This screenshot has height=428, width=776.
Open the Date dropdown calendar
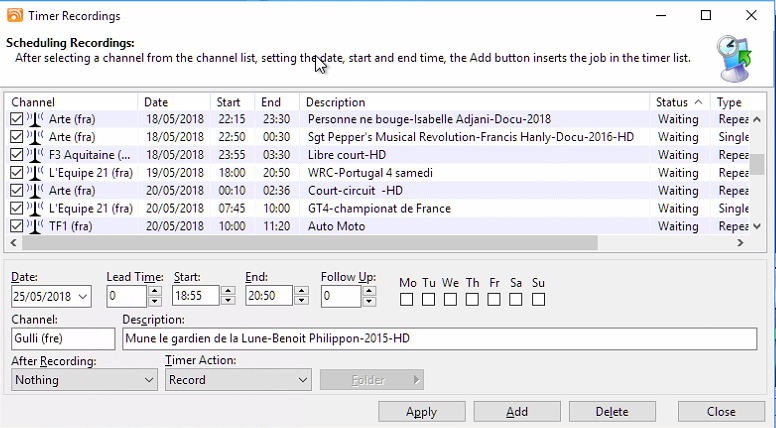click(82, 296)
